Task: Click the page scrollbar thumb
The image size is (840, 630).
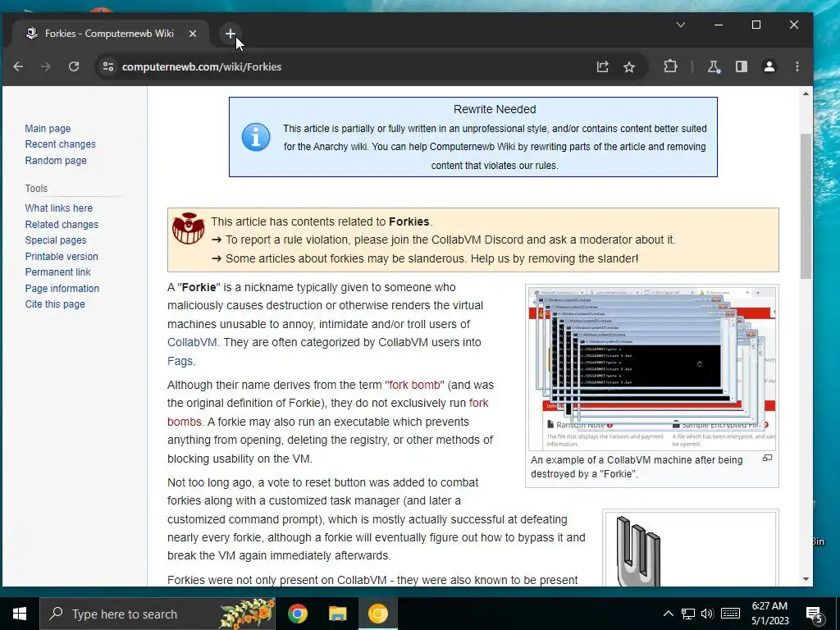Action: click(x=806, y=205)
